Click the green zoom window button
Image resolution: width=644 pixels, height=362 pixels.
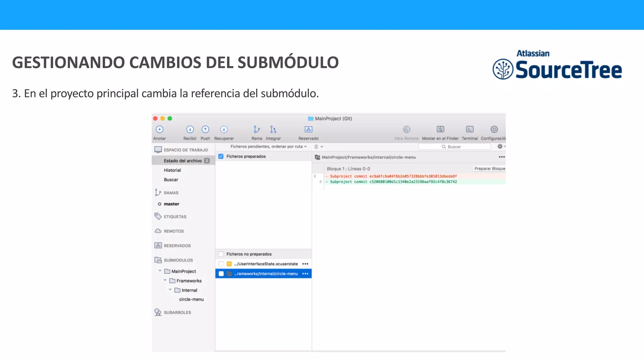(x=170, y=118)
